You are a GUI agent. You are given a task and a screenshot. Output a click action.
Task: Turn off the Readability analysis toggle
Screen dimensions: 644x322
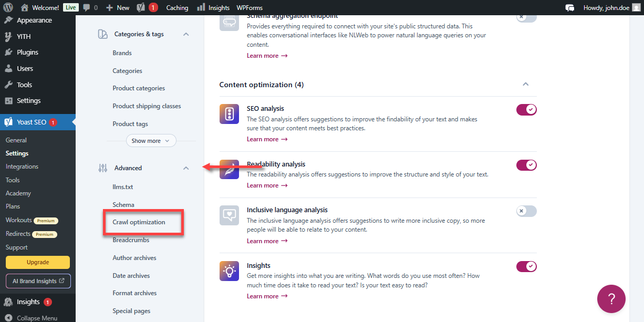tap(526, 164)
